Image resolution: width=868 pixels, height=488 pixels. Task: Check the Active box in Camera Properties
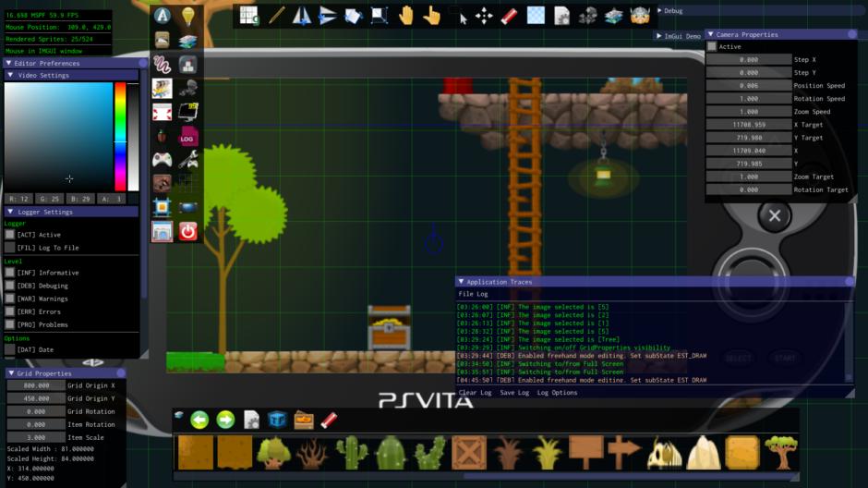tap(712, 46)
